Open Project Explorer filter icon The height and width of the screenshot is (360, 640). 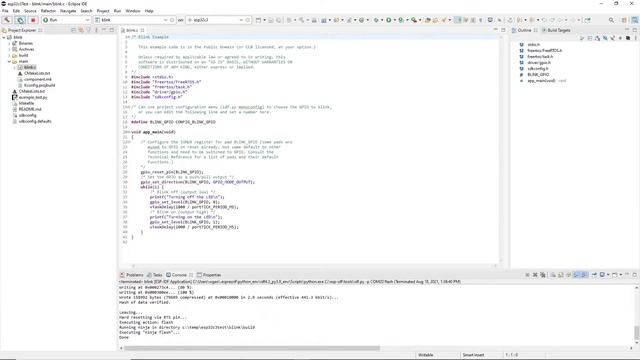point(89,30)
